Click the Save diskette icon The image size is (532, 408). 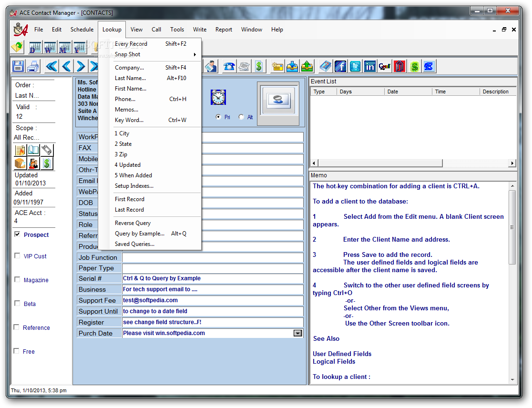[x=18, y=66]
